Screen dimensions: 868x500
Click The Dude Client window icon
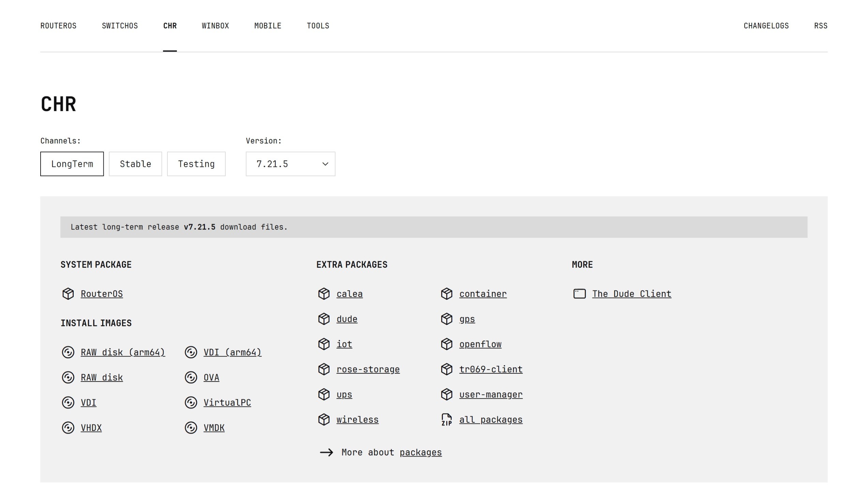click(x=579, y=294)
